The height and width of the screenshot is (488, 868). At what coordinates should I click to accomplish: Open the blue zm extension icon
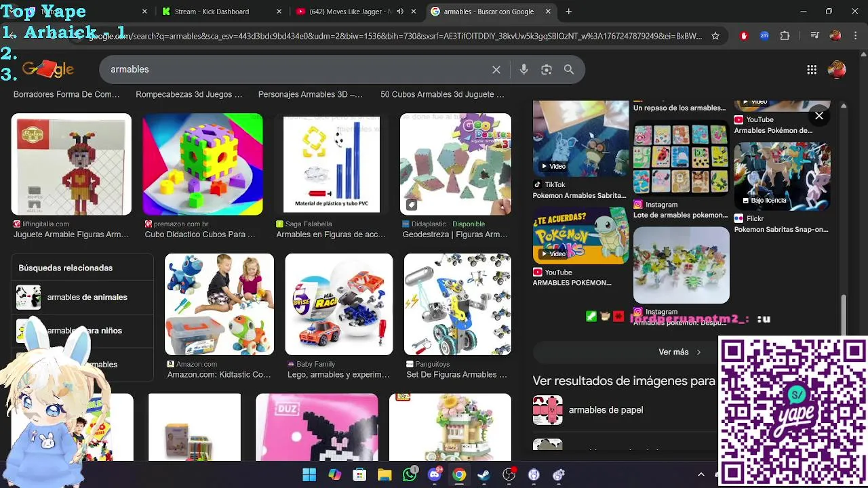point(764,36)
